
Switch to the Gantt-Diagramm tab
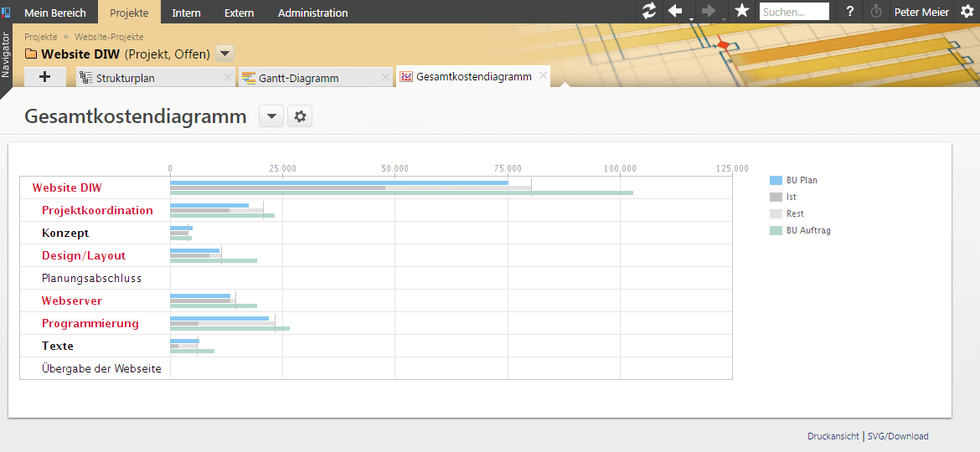click(316, 77)
